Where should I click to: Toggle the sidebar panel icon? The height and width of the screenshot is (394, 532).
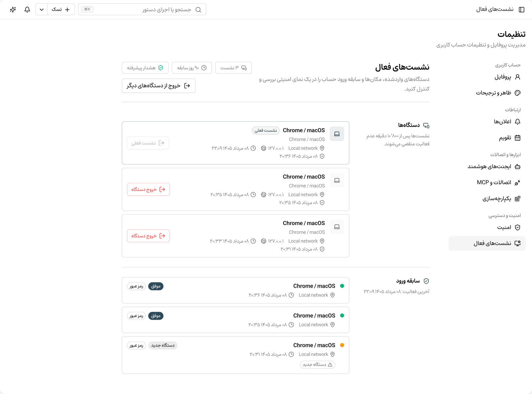tap(521, 10)
